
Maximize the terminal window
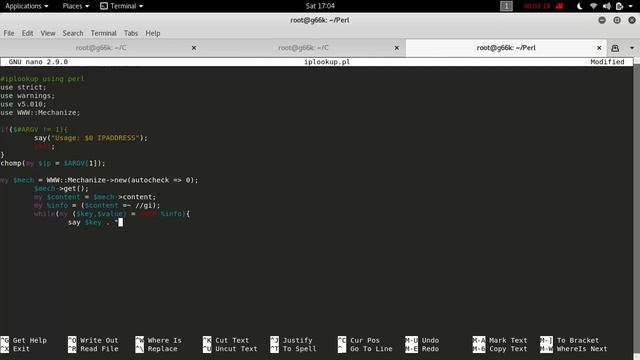point(617,20)
